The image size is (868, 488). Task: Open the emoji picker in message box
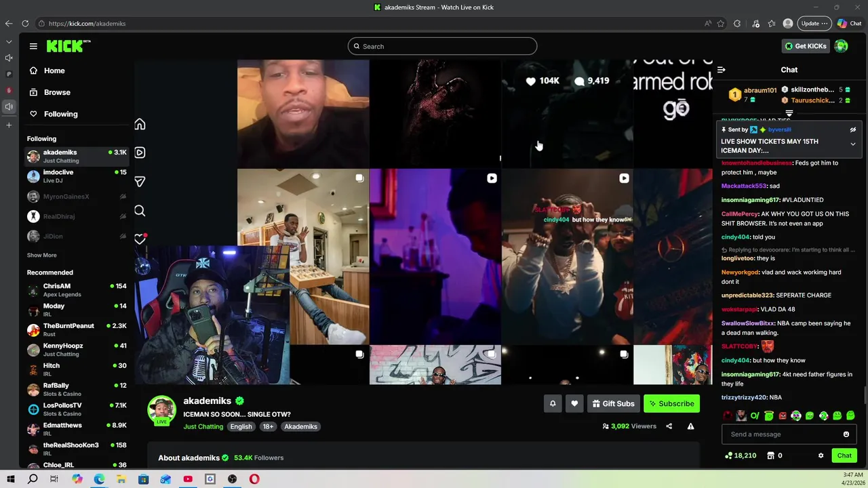846,434
